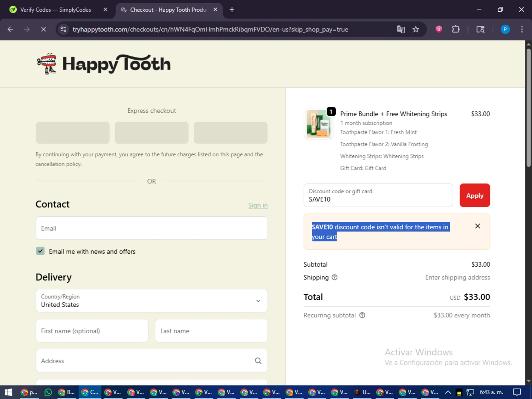
Task: Click the Prime Bundle product thumbnail
Action: point(318,124)
